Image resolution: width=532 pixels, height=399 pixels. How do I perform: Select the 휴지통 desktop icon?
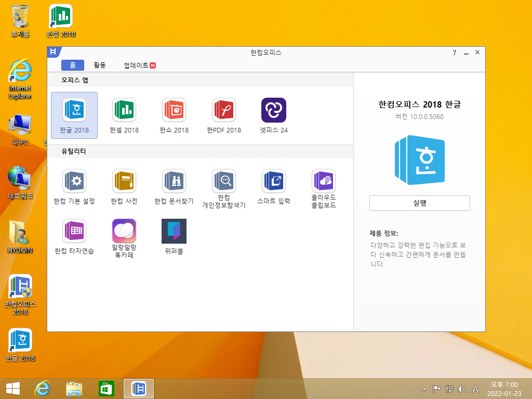tap(20, 21)
